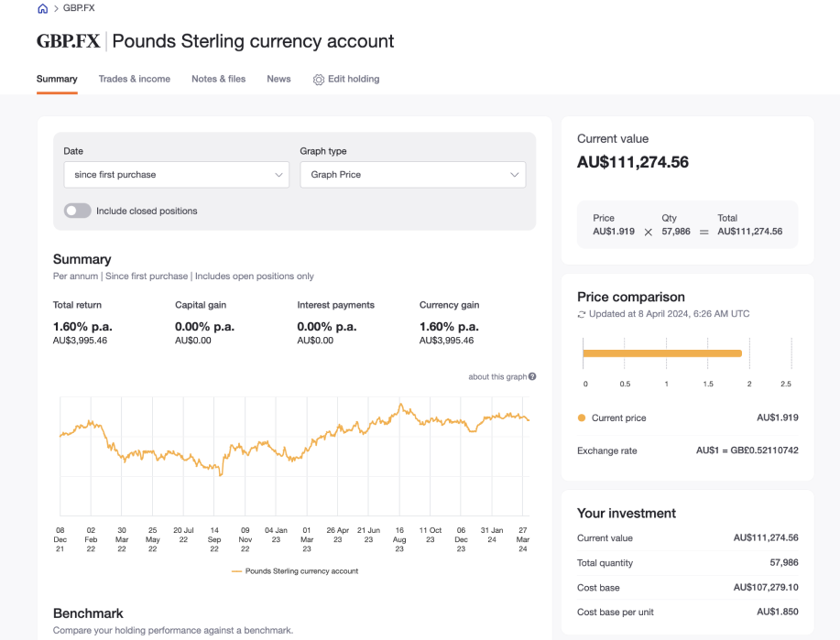Click the Edit holding gear icon

[317, 79]
